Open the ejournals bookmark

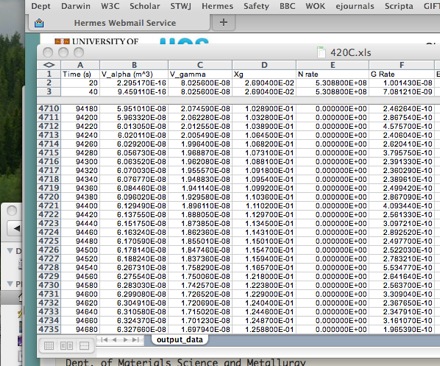(x=355, y=6)
